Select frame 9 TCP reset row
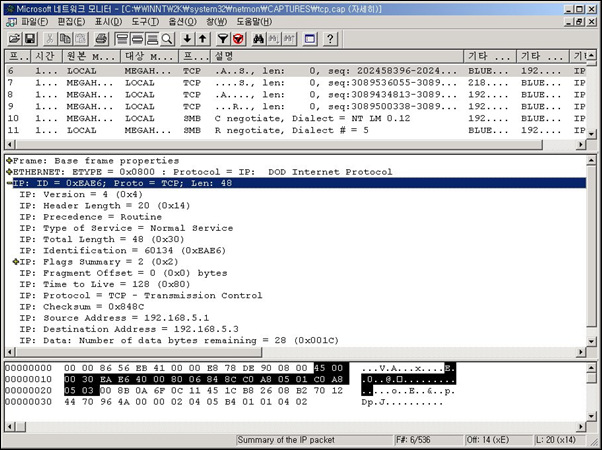This screenshot has width=602, height=450. pyautogui.click(x=296, y=107)
